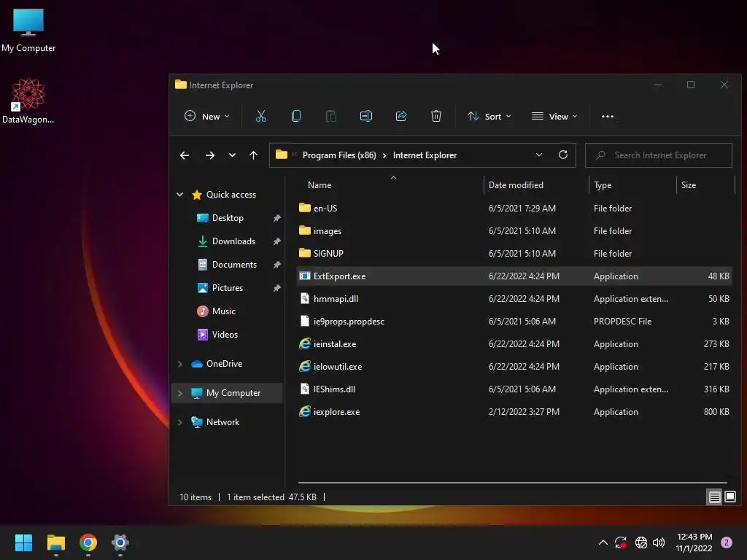Go back with the left arrow
The width and height of the screenshot is (747, 560).
(x=185, y=155)
